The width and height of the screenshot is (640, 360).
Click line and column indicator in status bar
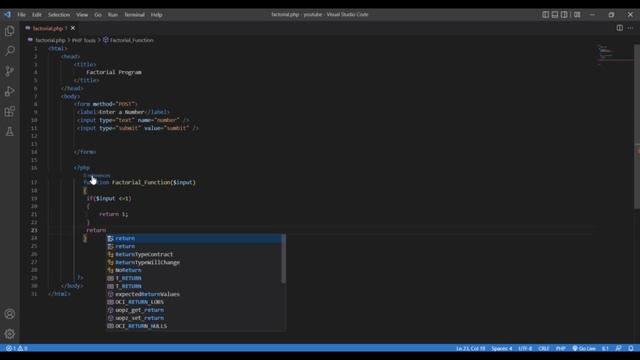[x=471, y=348]
